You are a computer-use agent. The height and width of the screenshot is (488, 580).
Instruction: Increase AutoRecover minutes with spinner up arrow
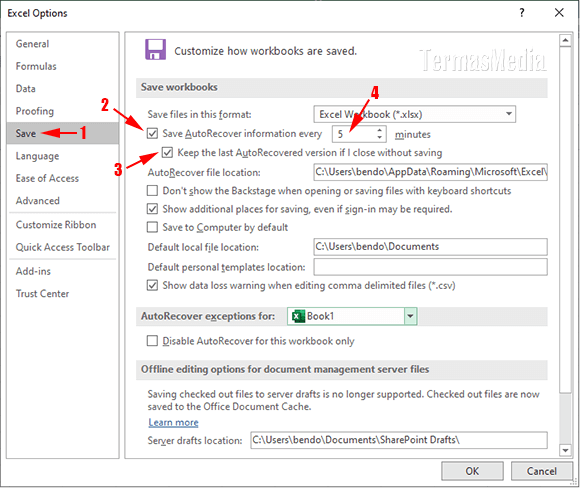(x=380, y=130)
